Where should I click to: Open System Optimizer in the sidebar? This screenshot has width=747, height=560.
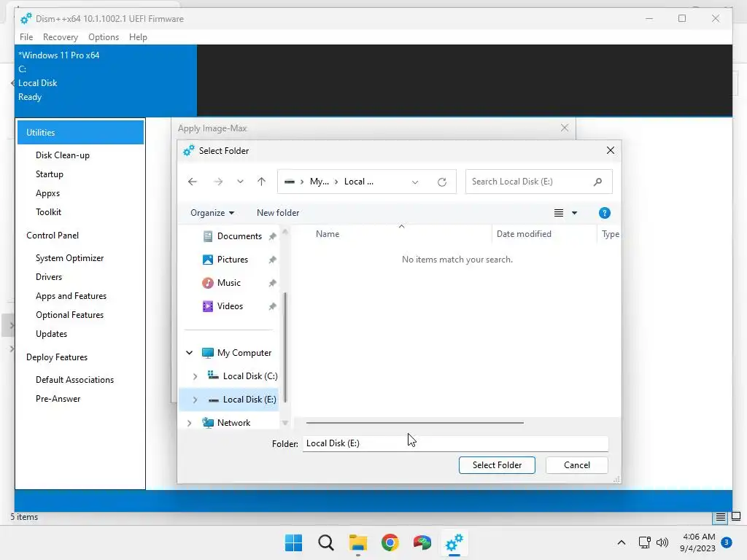coord(69,258)
